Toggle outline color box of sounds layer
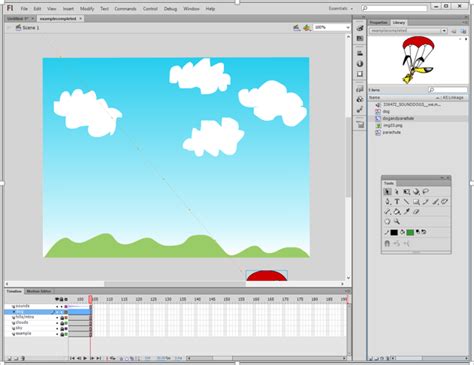The image size is (474, 365). coord(66,306)
